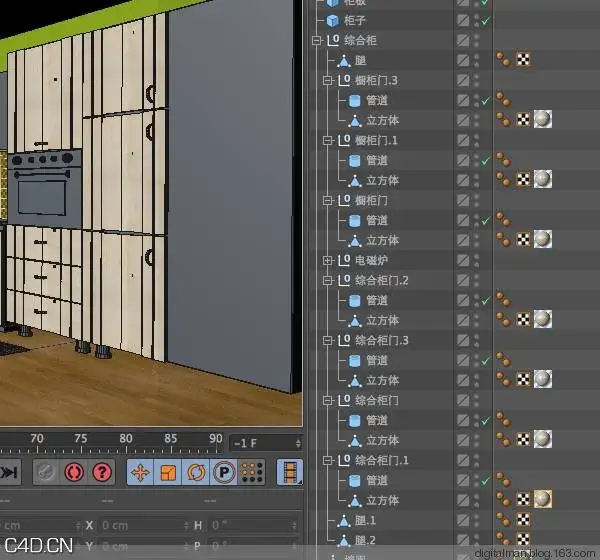Click the polygon icon of 腿.2
This screenshot has height=560, width=600.
pos(344,540)
